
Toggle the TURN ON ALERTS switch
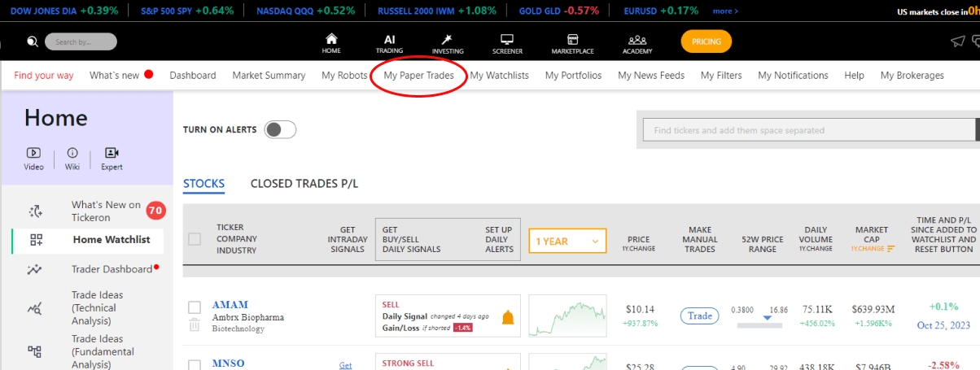point(280,129)
